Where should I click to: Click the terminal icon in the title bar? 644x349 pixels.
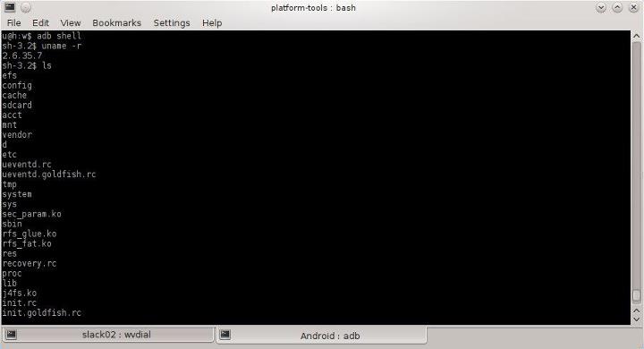(10, 7)
